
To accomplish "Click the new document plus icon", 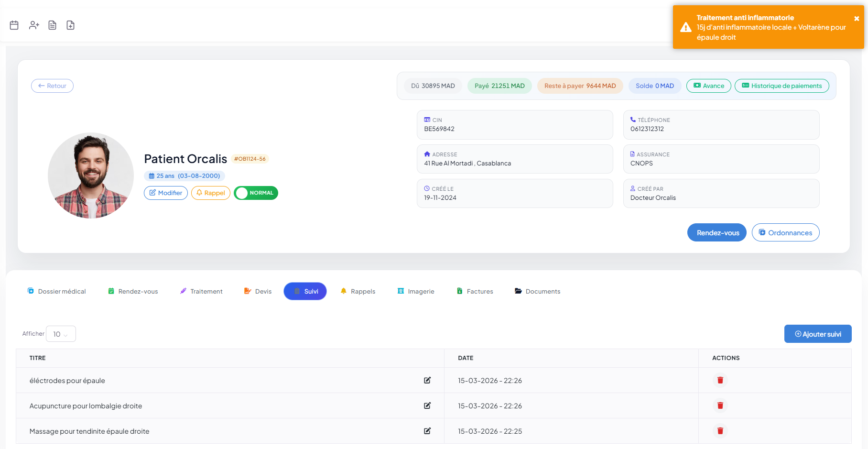I will (x=71, y=25).
